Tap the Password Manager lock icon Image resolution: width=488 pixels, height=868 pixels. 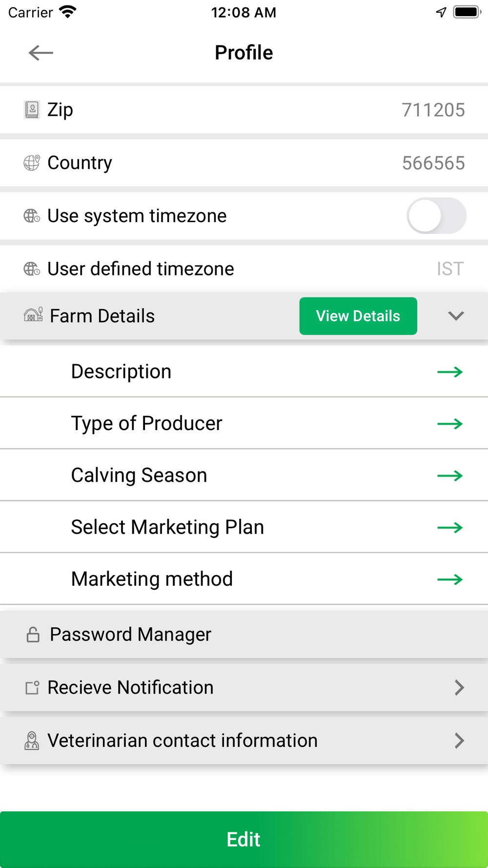(x=33, y=635)
